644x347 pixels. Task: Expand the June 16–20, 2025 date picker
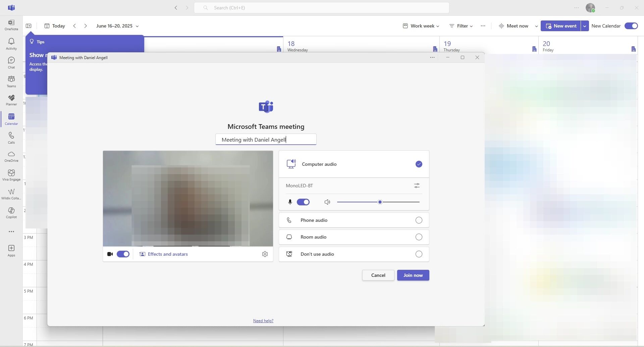pyautogui.click(x=117, y=26)
